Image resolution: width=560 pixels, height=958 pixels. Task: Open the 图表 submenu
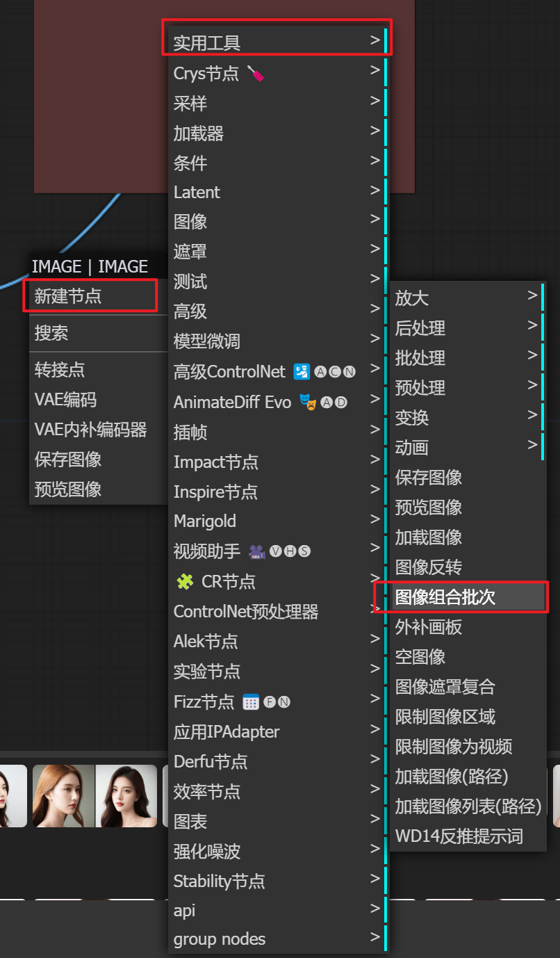point(278,821)
